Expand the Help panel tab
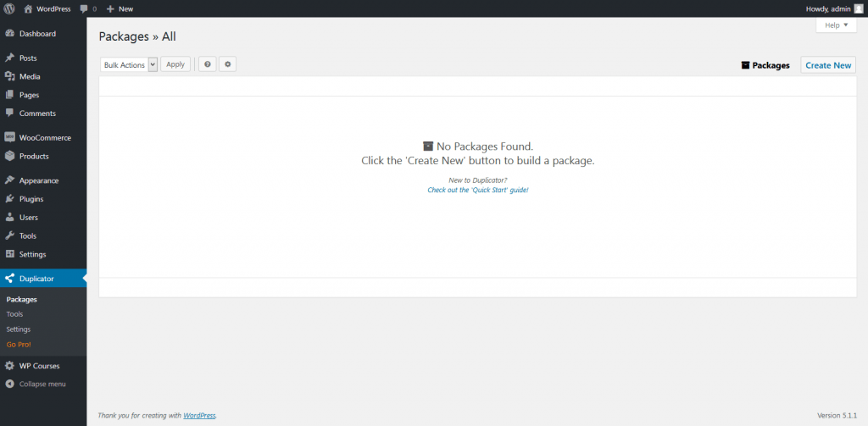868x426 pixels. pyautogui.click(x=836, y=25)
